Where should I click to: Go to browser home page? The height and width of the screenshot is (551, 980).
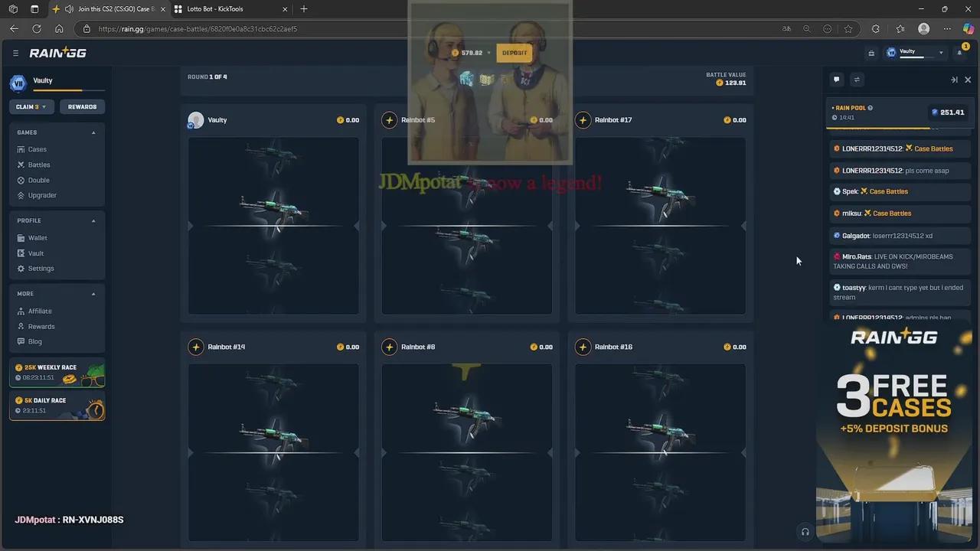coord(59,28)
